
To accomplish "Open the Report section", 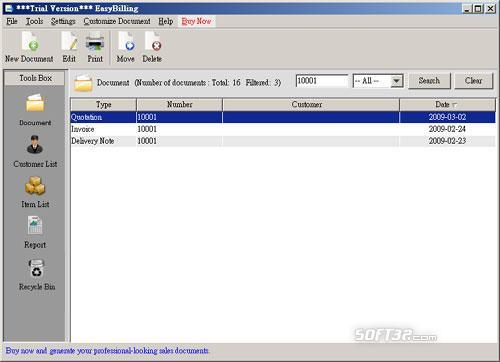I will coord(35,233).
